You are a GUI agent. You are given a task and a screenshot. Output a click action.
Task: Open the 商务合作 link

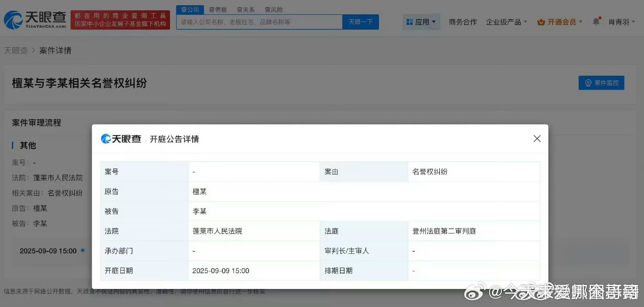463,22
